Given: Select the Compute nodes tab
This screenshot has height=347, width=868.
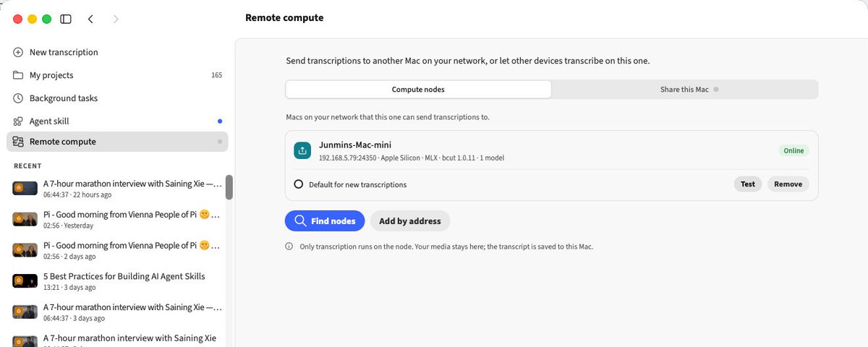Looking at the screenshot, I should coord(418,90).
